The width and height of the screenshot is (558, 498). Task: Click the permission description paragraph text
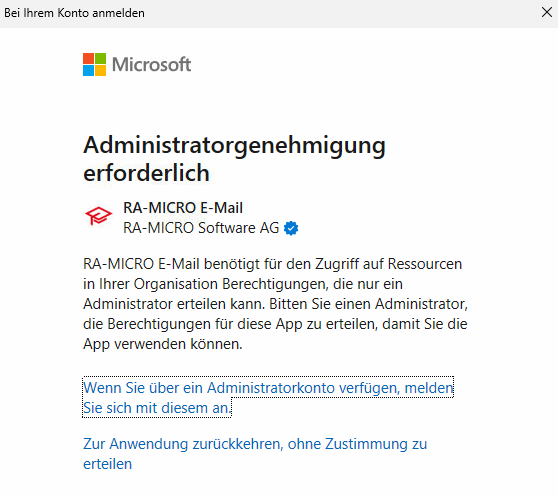275,304
